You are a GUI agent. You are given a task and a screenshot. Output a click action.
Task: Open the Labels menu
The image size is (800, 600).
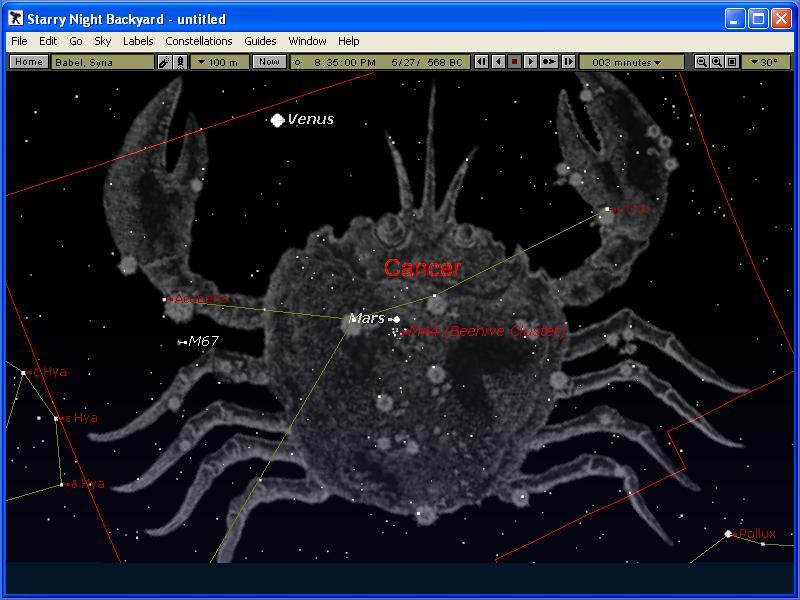pos(138,41)
